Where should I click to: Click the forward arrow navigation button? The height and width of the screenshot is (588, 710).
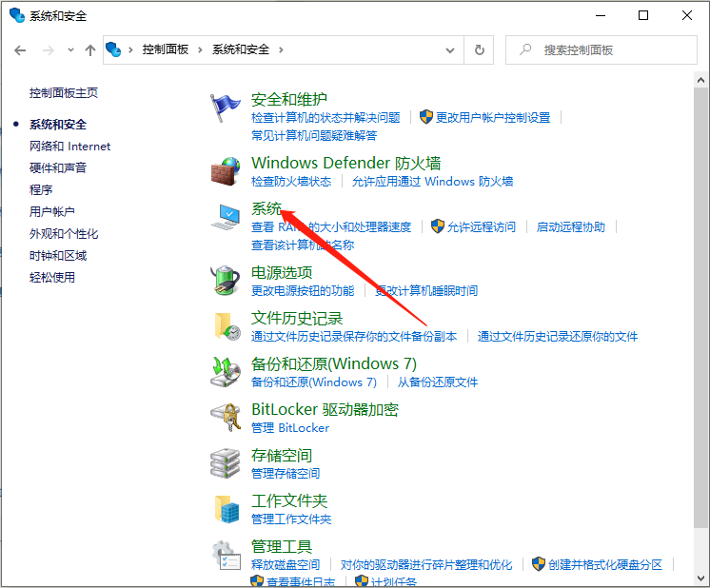pyautogui.click(x=48, y=49)
